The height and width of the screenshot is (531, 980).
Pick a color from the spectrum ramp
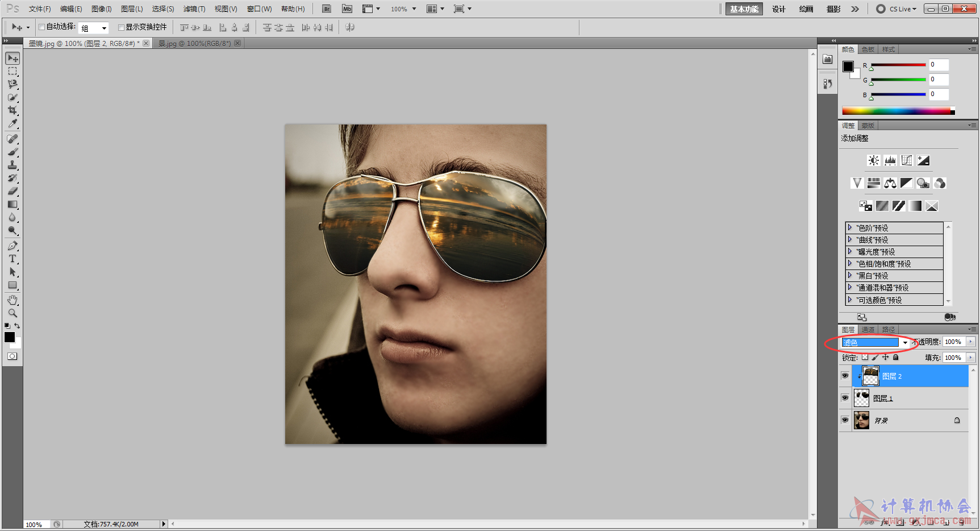898,111
